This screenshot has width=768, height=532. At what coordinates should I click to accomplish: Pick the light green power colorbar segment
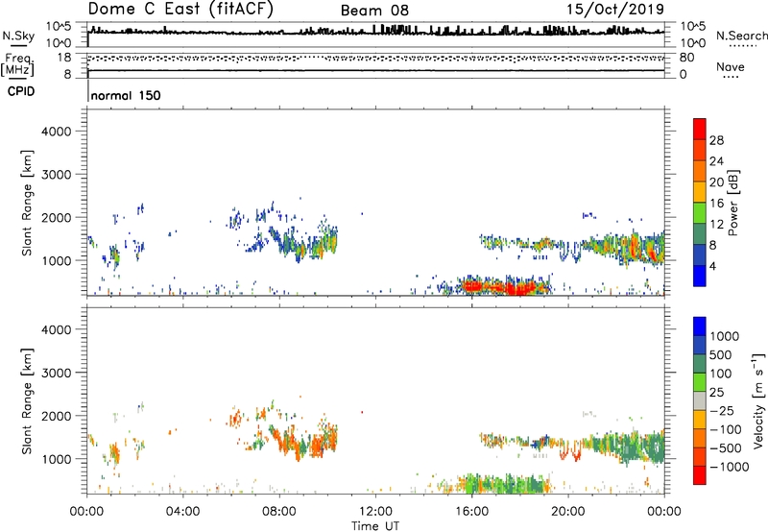click(x=700, y=213)
